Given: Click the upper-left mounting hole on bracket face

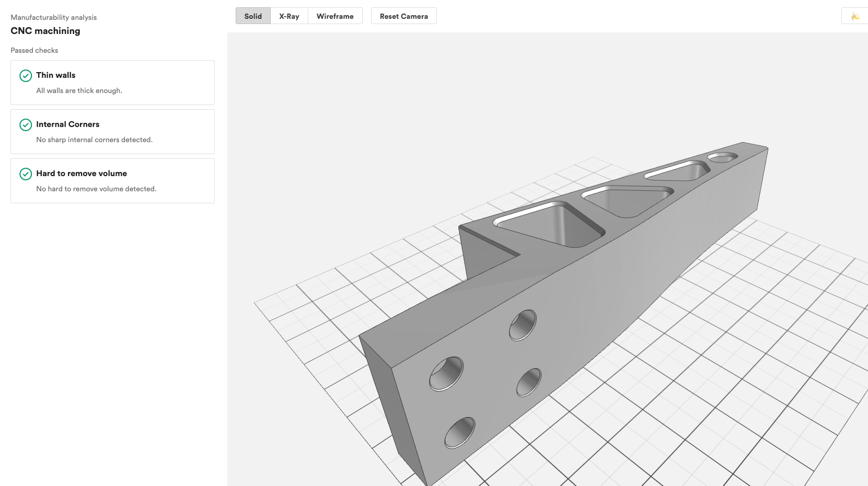Looking at the screenshot, I should click(447, 374).
